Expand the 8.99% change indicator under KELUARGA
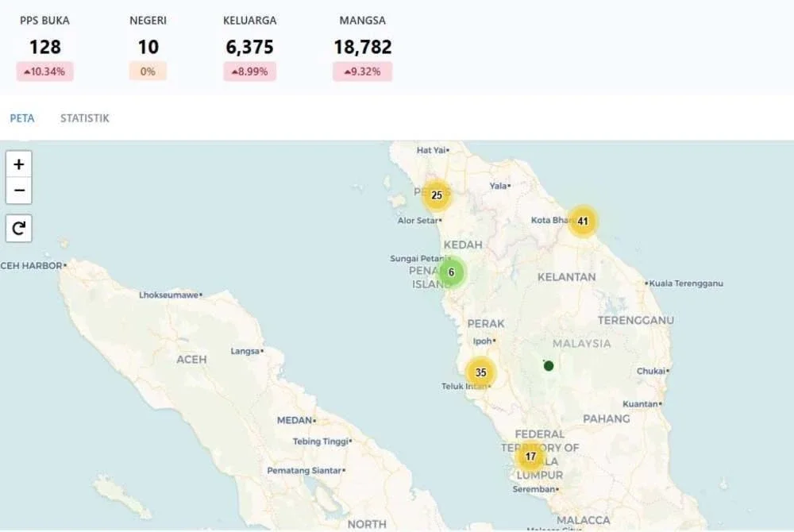Screen dimensions: 794x532 (x=250, y=71)
